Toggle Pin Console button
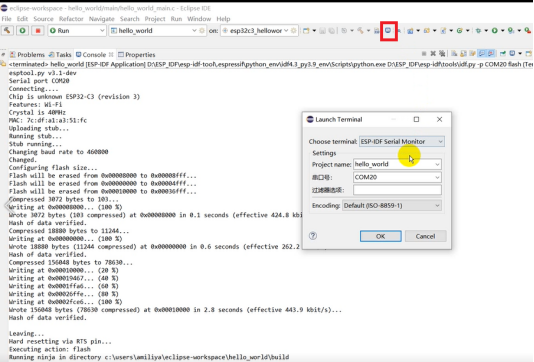 pos(503,53)
